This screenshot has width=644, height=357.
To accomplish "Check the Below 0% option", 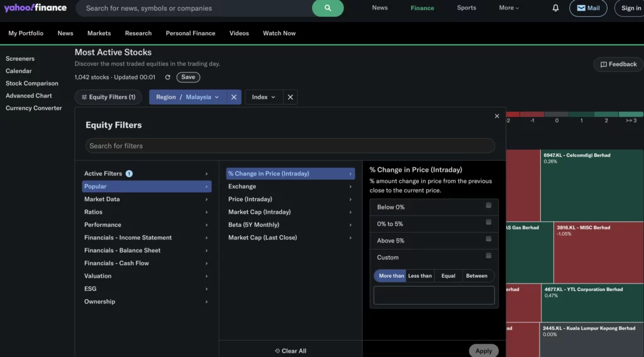I will pos(488,206).
